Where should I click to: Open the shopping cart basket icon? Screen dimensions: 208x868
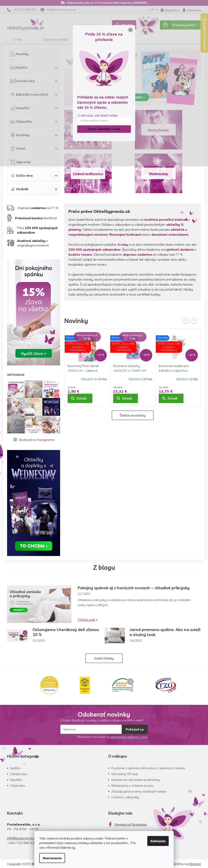click(x=165, y=25)
